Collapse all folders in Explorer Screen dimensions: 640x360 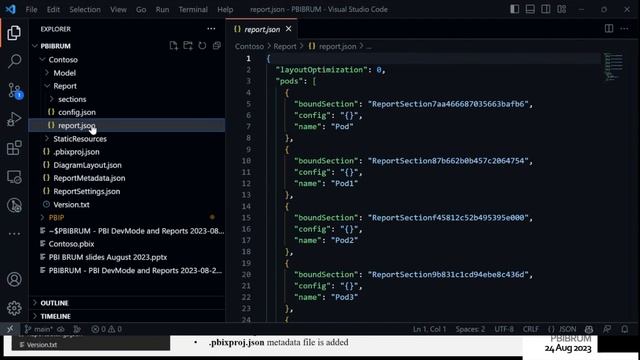pyautogui.click(x=217, y=46)
